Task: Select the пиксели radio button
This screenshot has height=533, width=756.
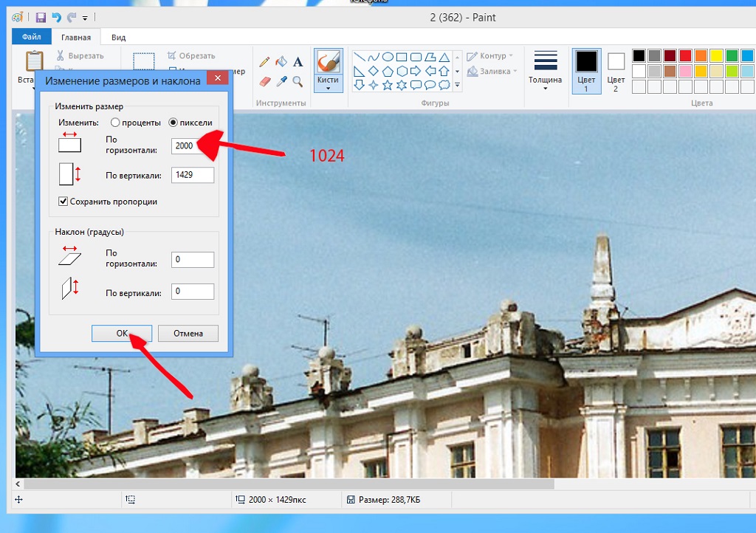Action: (173, 123)
